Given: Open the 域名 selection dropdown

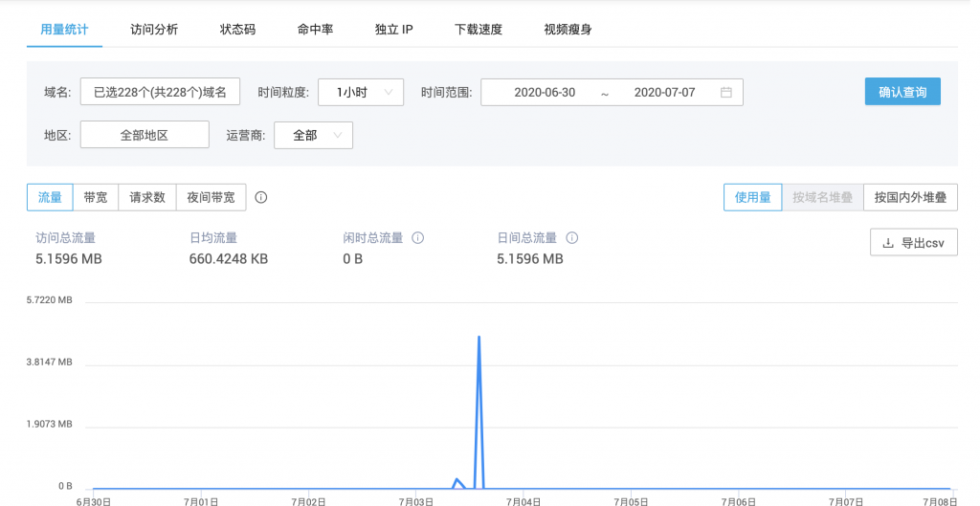Looking at the screenshot, I should point(160,93).
